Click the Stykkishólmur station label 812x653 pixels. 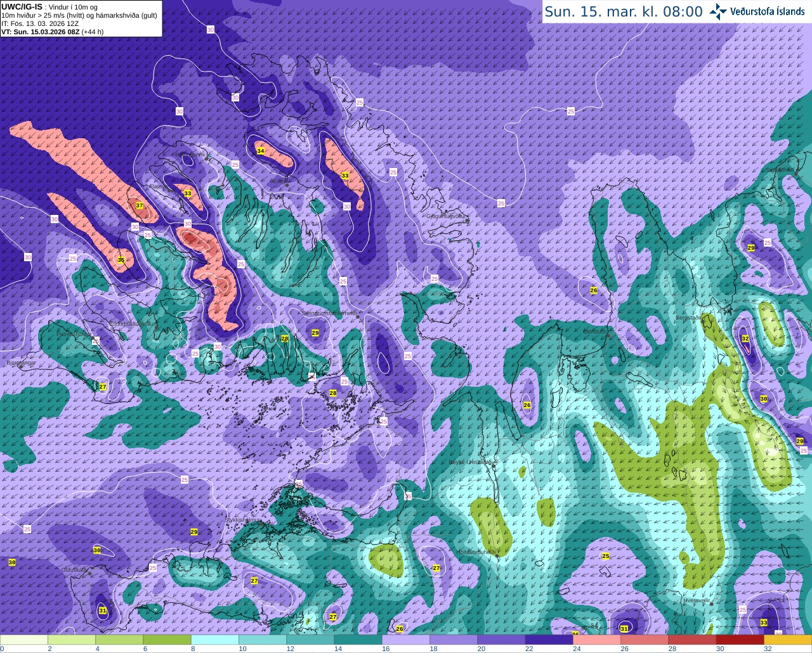point(243,520)
